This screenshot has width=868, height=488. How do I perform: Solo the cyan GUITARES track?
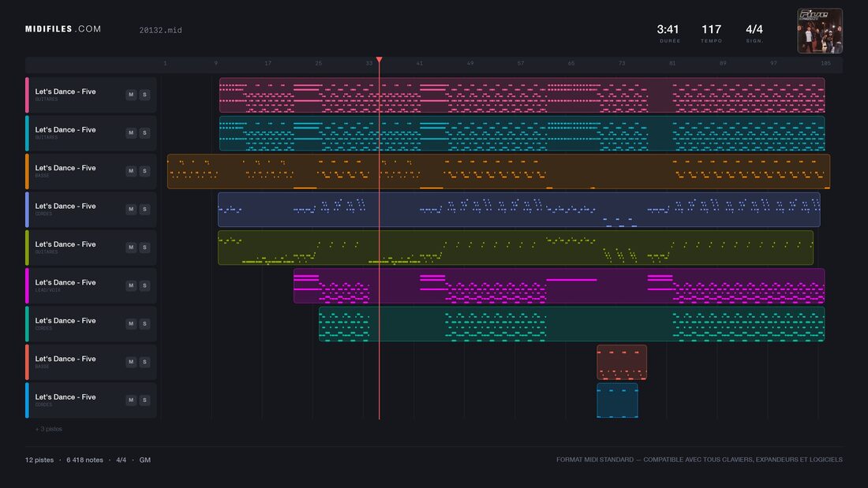click(144, 132)
